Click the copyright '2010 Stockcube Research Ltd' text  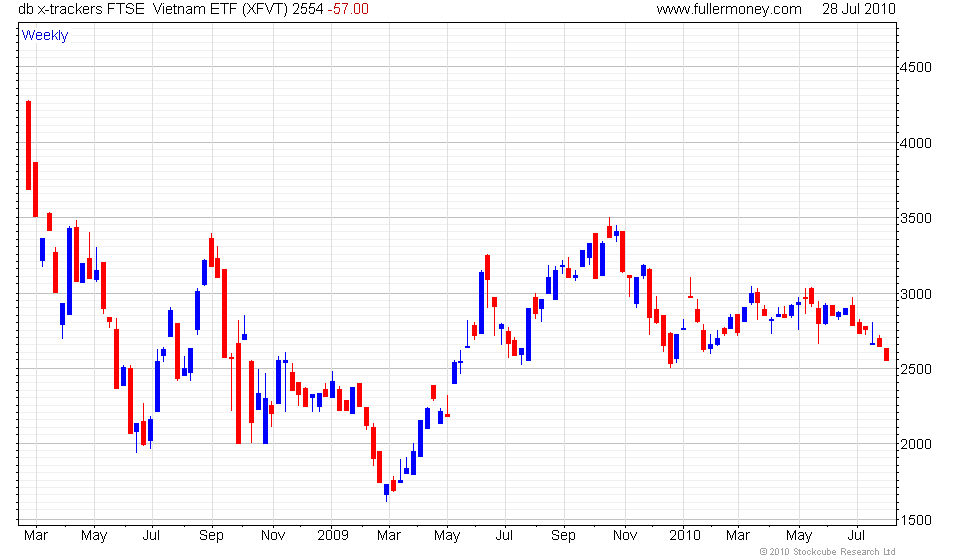(x=828, y=552)
